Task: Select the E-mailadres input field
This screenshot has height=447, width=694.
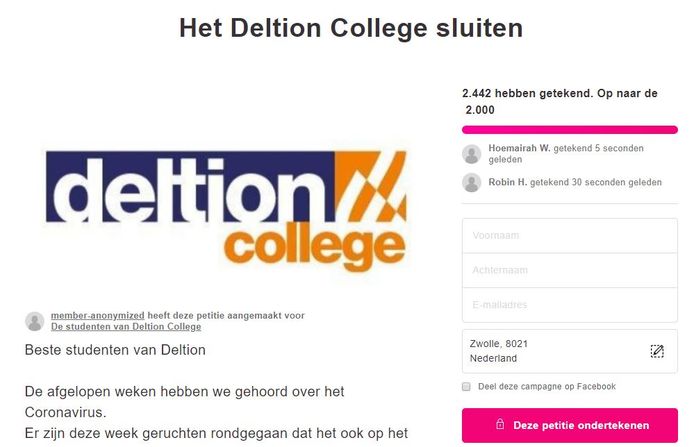Action: [569, 304]
